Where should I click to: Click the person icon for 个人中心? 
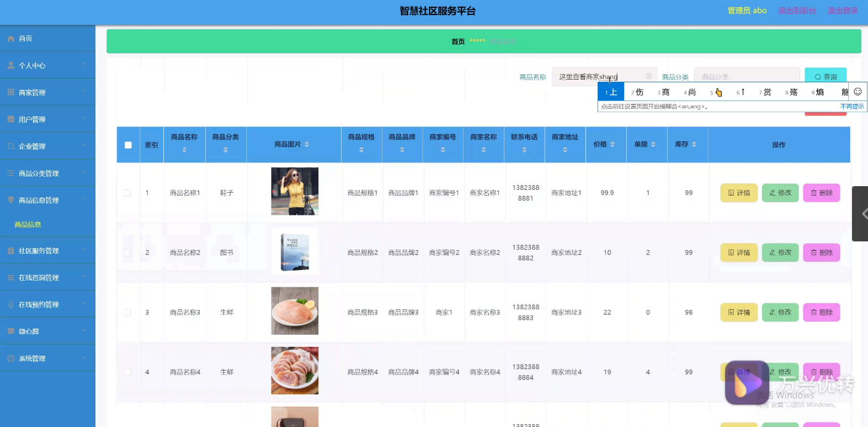tap(11, 65)
